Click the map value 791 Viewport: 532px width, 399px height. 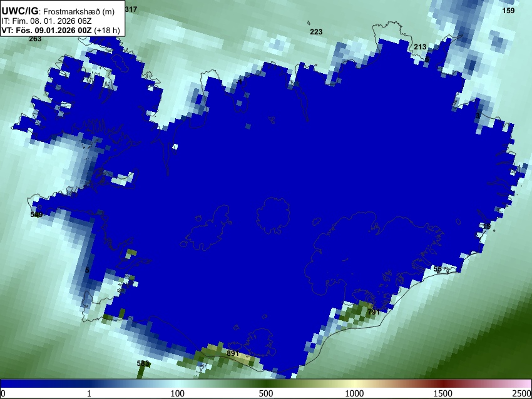point(373,312)
